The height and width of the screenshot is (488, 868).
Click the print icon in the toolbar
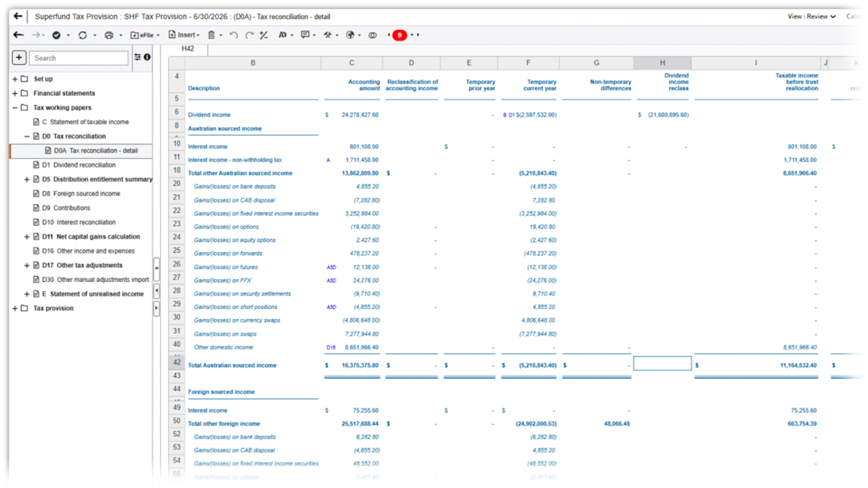(108, 35)
